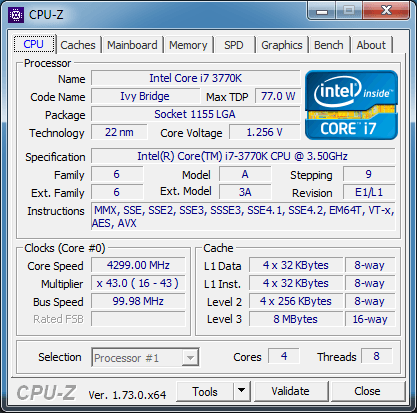Click the processor Name field
The image size is (417, 413).
click(195, 78)
